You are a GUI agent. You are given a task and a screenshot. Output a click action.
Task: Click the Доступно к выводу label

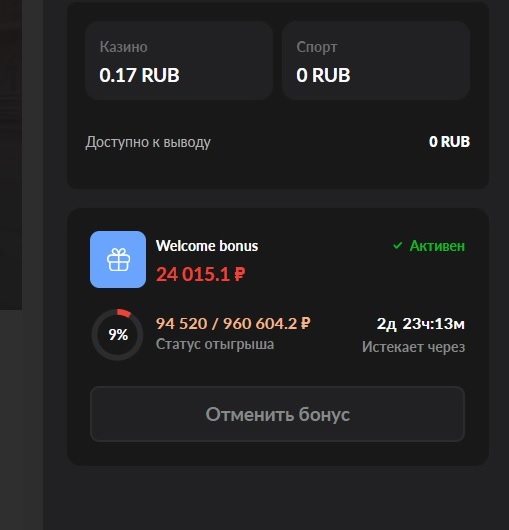(148, 142)
